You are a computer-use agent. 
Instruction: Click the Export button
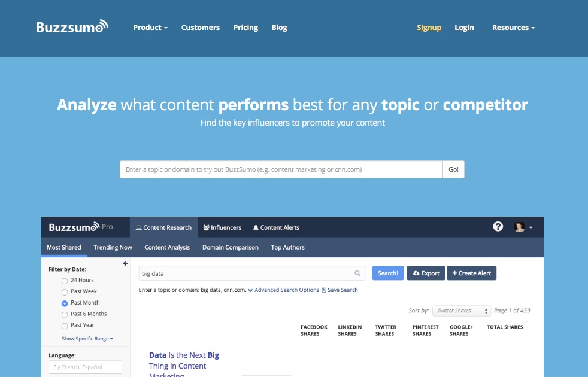(x=426, y=273)
